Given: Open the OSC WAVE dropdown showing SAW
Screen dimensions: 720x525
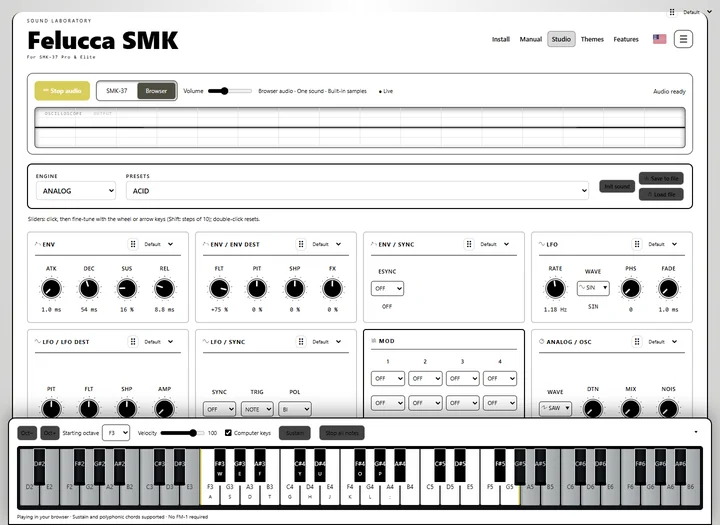Looking at the screenshot, I should tap(555, 408).
